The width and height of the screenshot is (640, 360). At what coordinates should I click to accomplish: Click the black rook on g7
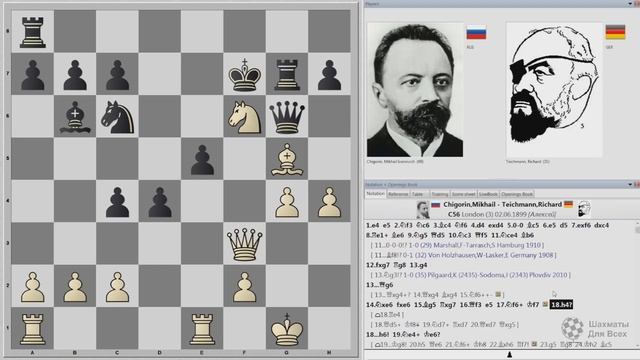[287, 74]
